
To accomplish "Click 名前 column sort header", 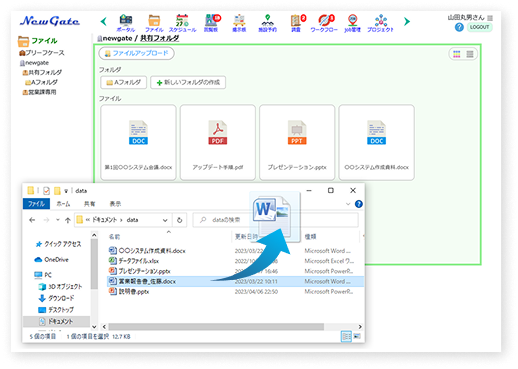I will (114, 237).
